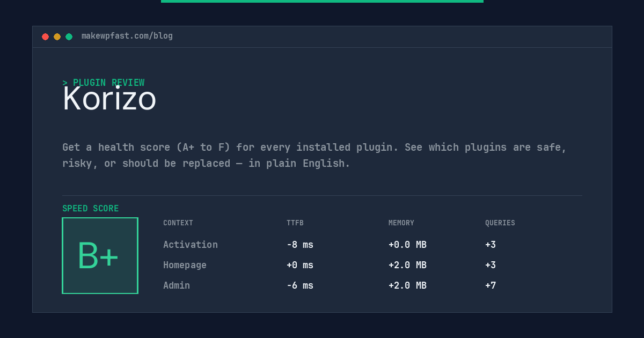Click the CONTEXT column header
Image resolution: width=644 pixels, height=338 pixels.
point(178,223)
